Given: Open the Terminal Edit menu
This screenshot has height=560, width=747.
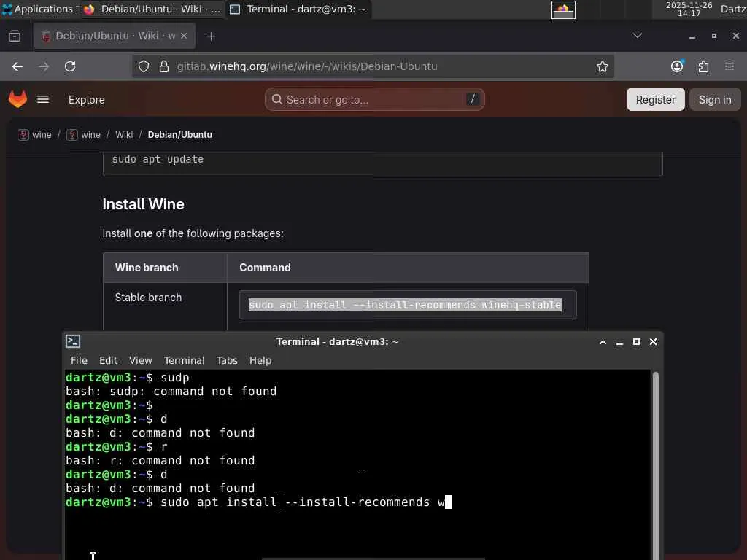Looking at the screenshot, I should coord(108,360).
